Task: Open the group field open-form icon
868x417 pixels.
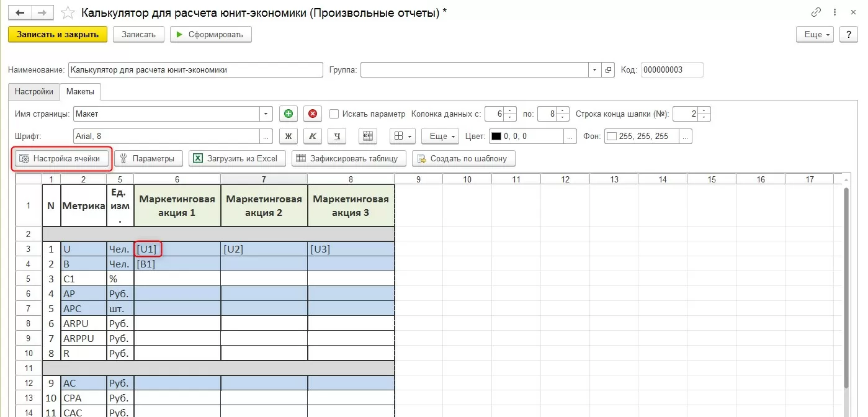Action: [608, 70]
